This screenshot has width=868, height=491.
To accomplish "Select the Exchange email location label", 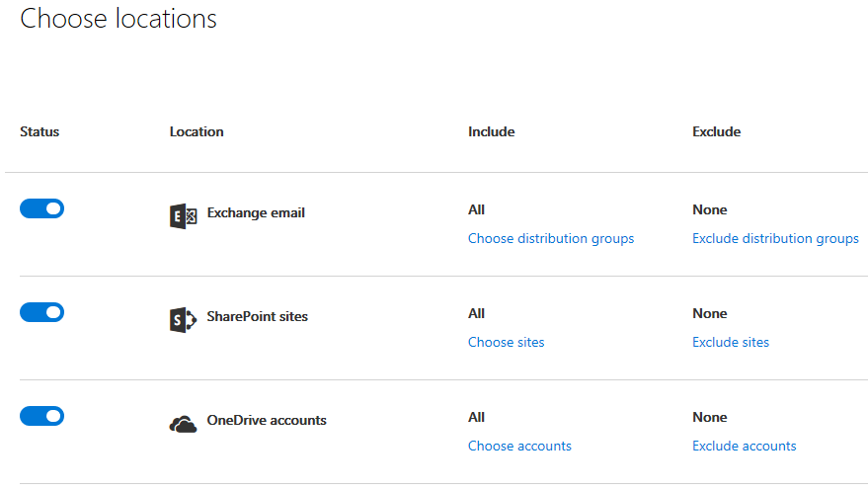I will coord(256,213).
